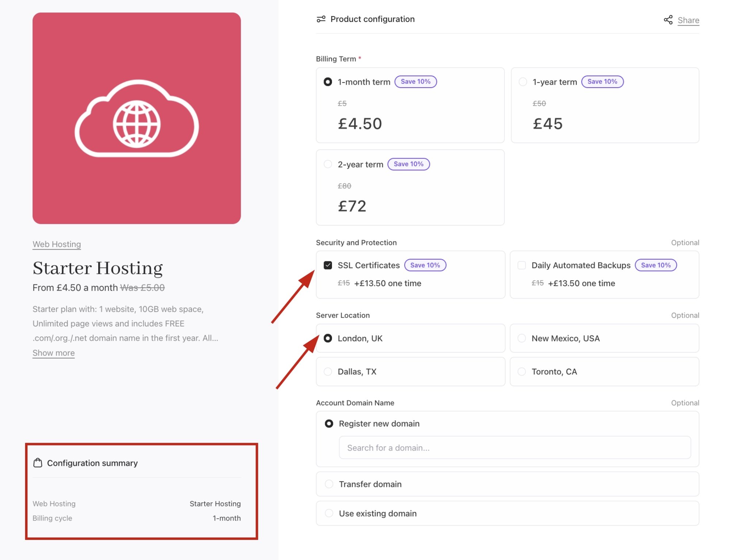This screenshot has width=753, height=560.
Task: Enable the Daily Automated Backups checkbox
Action: click(x=522, y=265)
